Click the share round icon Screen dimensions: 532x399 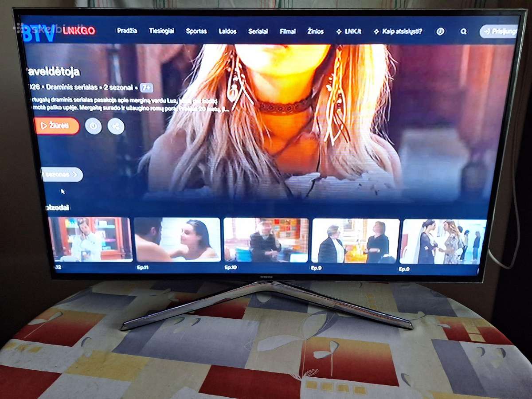coord(116,126)
